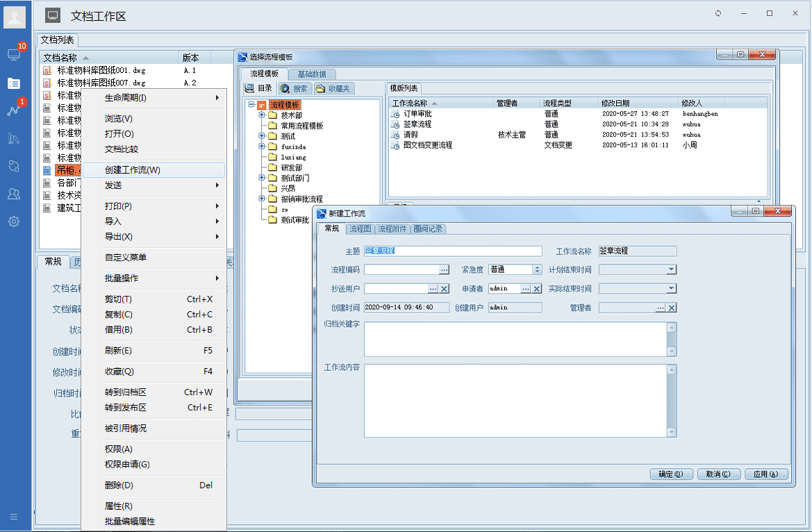The width and height of the screenshot is (812, 532).
Task: Open the notifications monitor icon in sidebar
Action: pyautogui.click(x=14, y=54)
